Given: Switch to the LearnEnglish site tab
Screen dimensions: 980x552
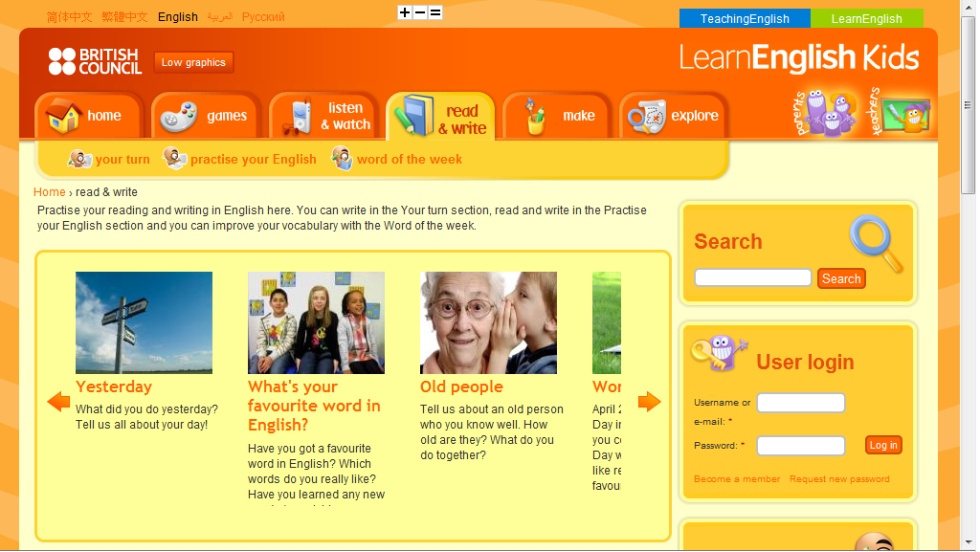Looking at the screenshot, I should [866, 19].
